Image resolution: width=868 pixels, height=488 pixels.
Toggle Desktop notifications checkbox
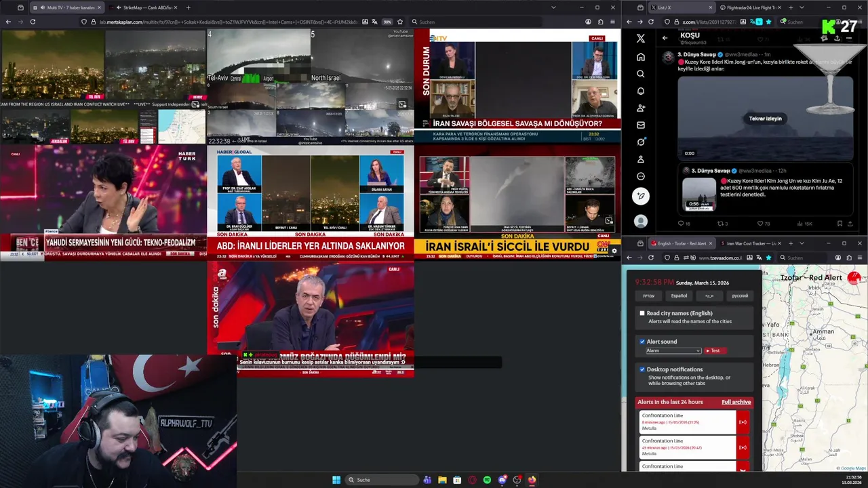point(642,369)
